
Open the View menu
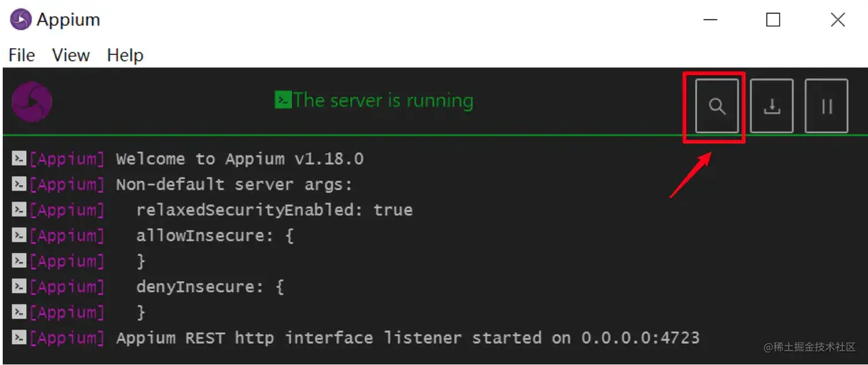(71, 55)
